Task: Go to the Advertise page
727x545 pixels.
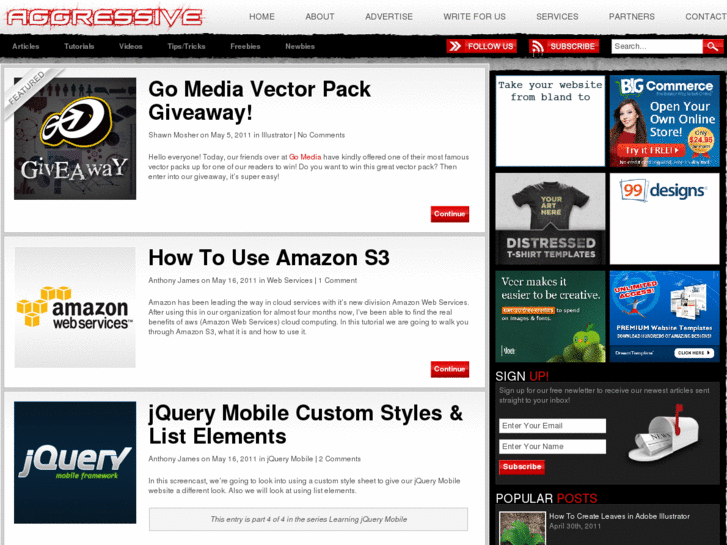Action: pos(389,17)
